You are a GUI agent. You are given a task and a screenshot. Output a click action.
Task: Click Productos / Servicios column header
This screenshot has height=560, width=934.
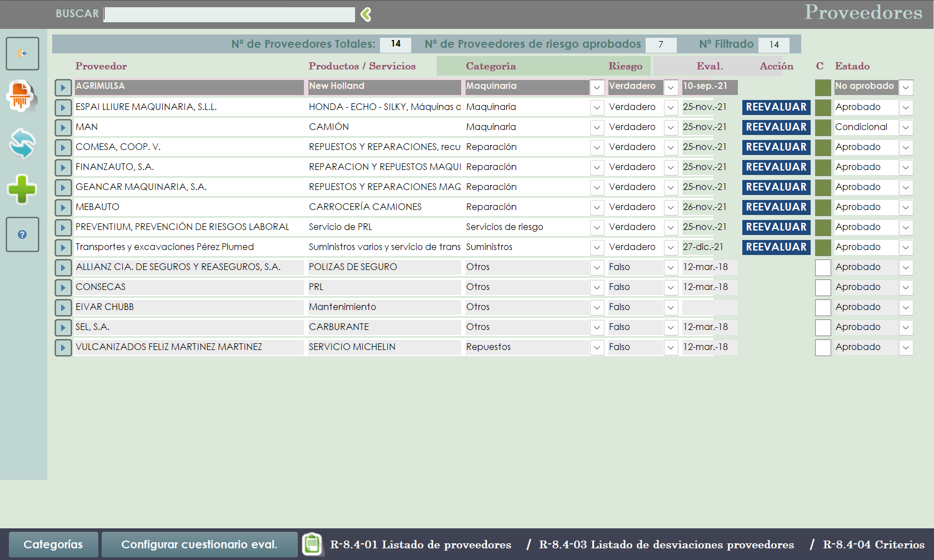362,66
